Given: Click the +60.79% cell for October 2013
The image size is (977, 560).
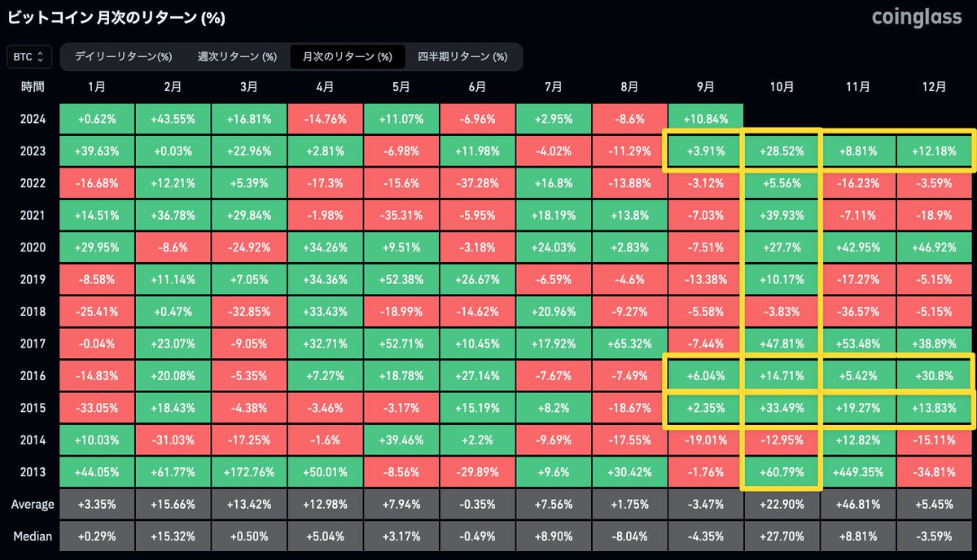Looking at the screenshot, I should click(782, 471).
